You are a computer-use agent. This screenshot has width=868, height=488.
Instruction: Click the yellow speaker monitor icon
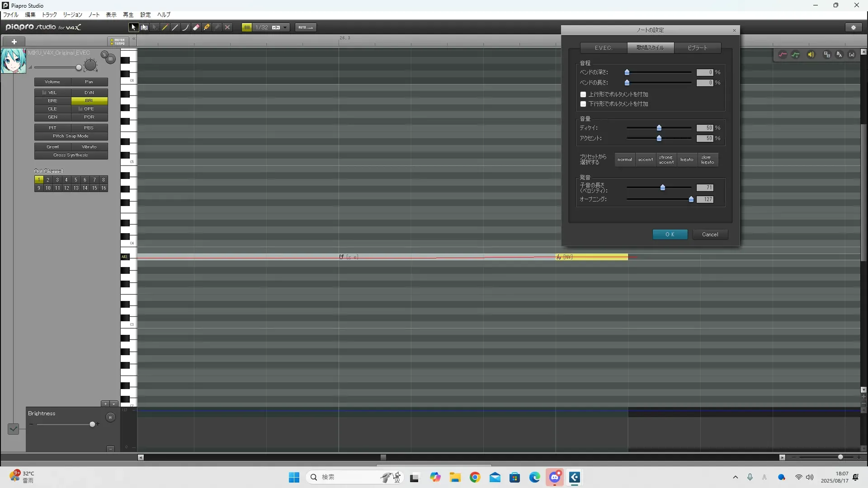click(811, 55)
